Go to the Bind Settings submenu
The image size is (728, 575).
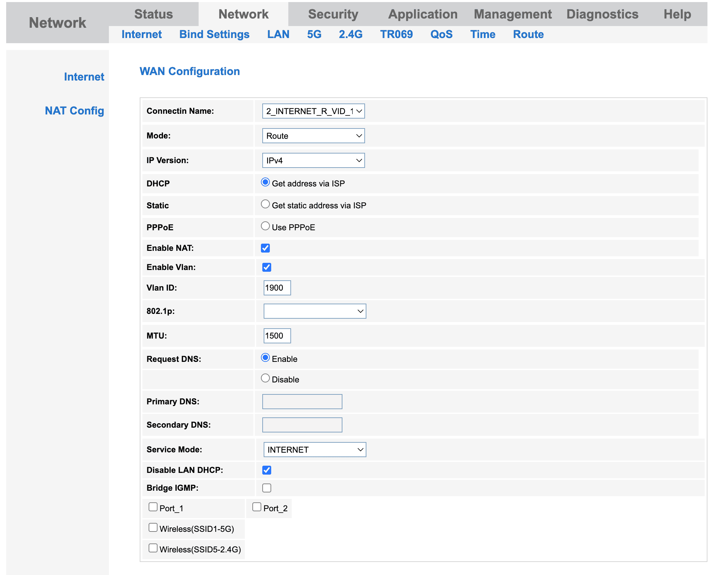point(214,34)
